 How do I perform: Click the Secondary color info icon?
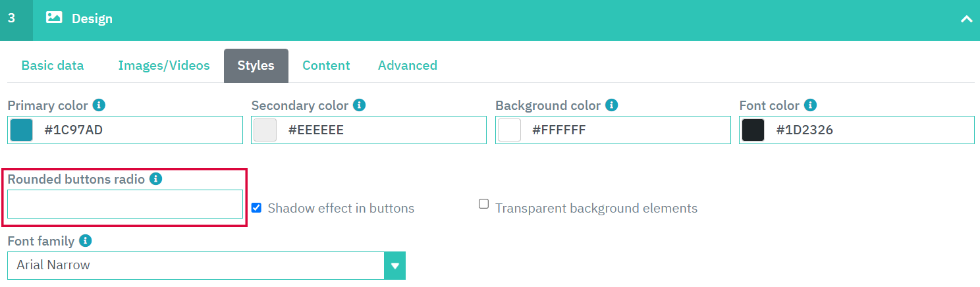coord(360,105)
